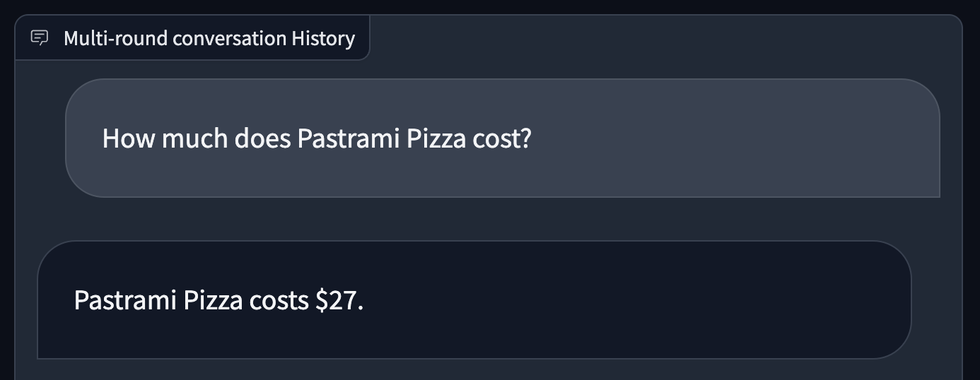This screenshot has width=980, height=380.
Task: Click the "Multi-round conversation History" label
Action: [209, 38]
